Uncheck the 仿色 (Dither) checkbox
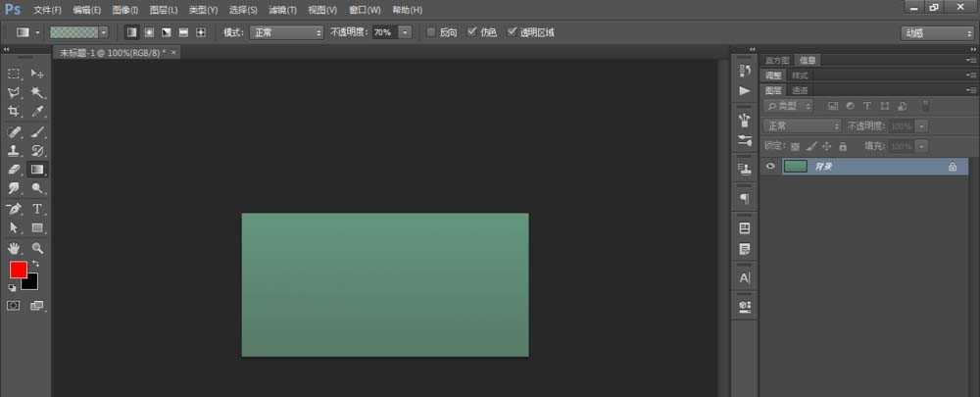The image size is (980, 397). click(472, 32)
